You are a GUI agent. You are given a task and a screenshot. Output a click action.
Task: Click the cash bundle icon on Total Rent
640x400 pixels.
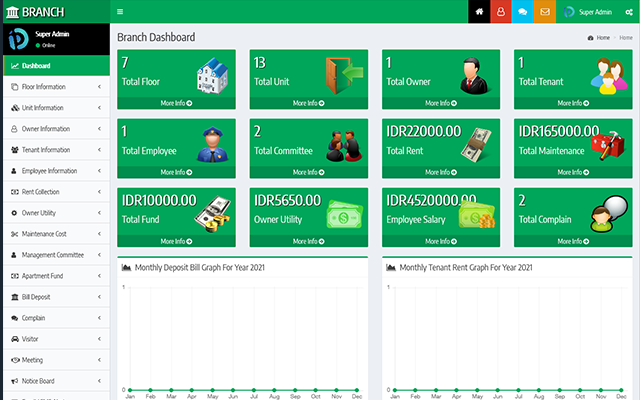[x=476, y=144]
